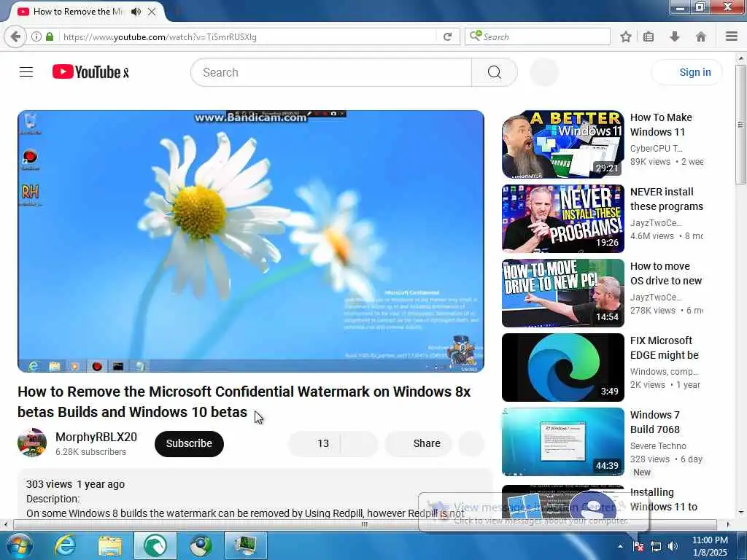Click the 303 views 1 year ago text

75,484
